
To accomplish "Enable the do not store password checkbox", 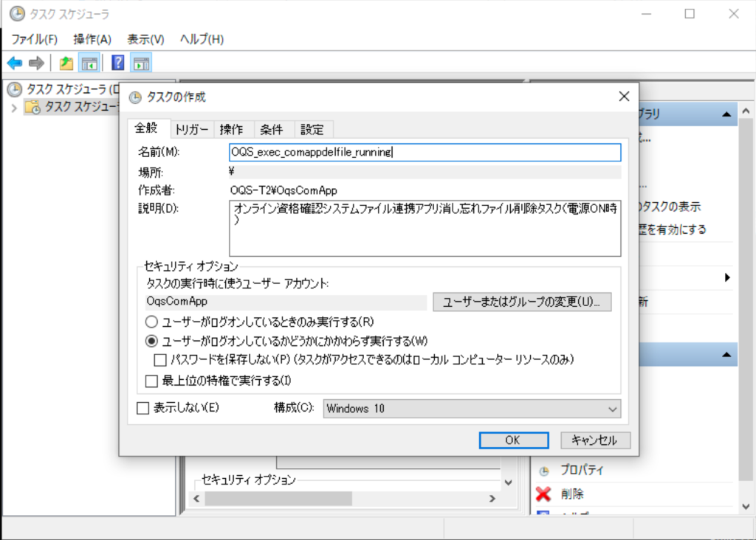I will point(159,360).
